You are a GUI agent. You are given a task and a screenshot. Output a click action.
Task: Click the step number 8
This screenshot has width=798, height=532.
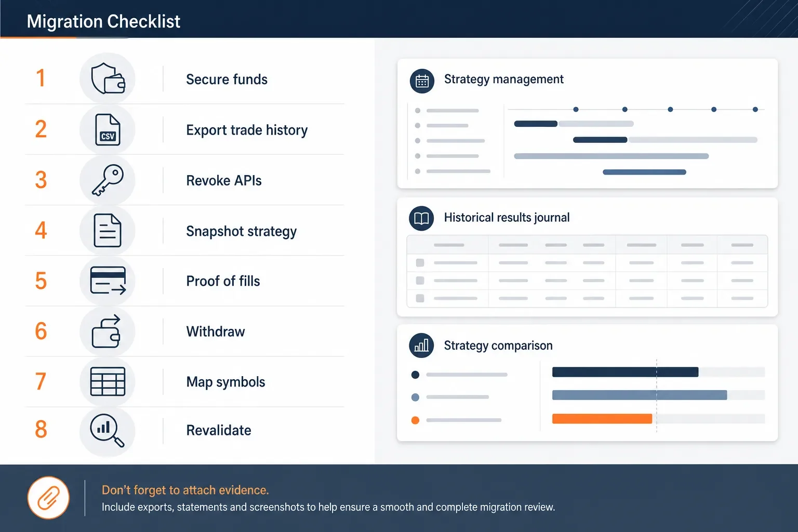(x=41, y=430)
